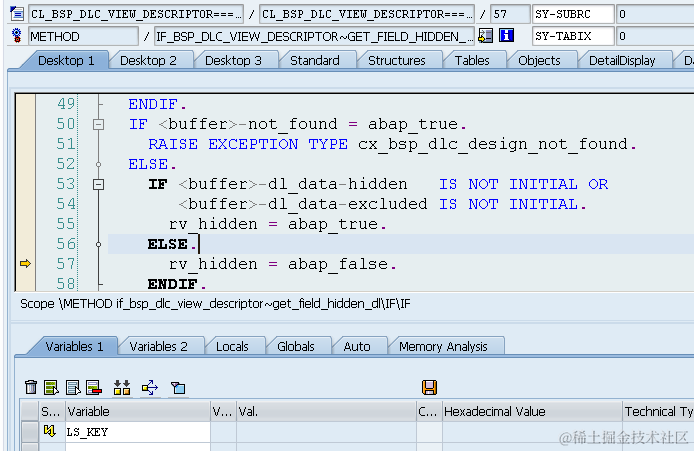The height and width of the screenshot is (451, 694).
Task: Open the Desktop 3 tab
Action: [x=233, y=61]
